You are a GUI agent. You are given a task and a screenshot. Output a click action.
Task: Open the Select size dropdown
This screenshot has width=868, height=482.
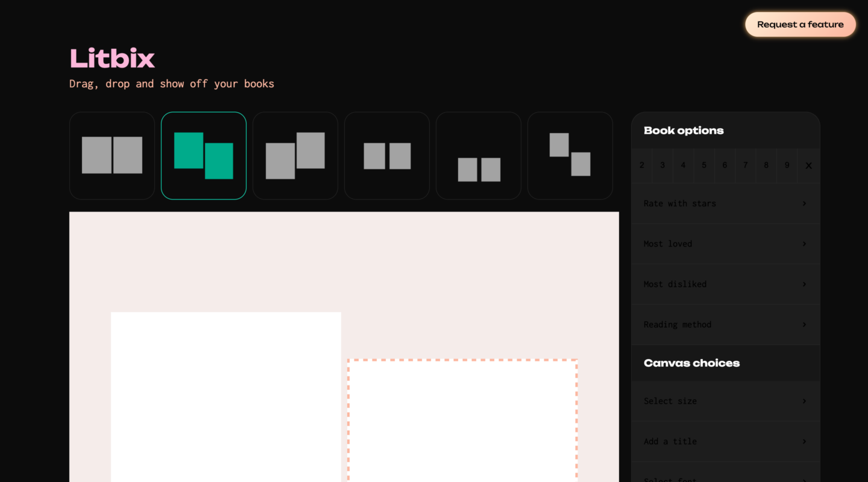click(725, 401)
